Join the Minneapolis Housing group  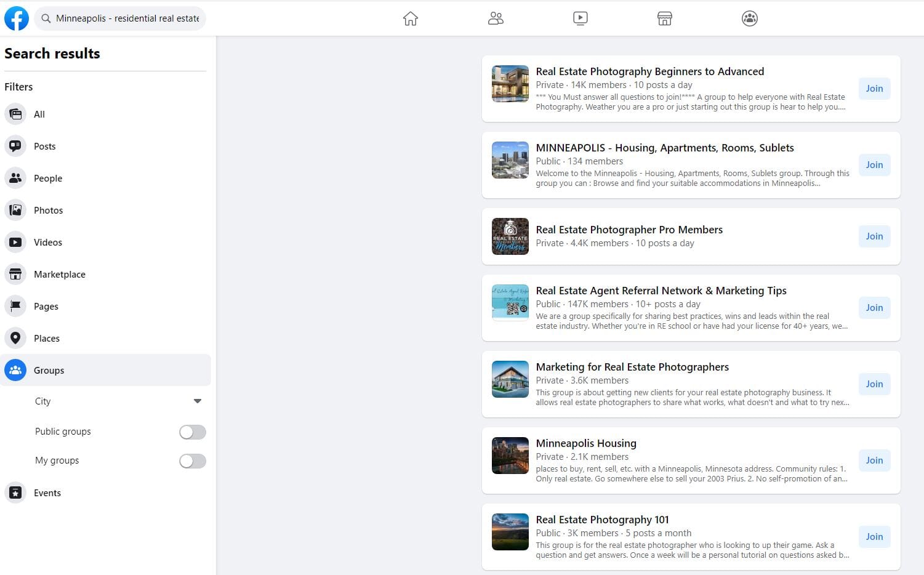[x=874, y=460]
